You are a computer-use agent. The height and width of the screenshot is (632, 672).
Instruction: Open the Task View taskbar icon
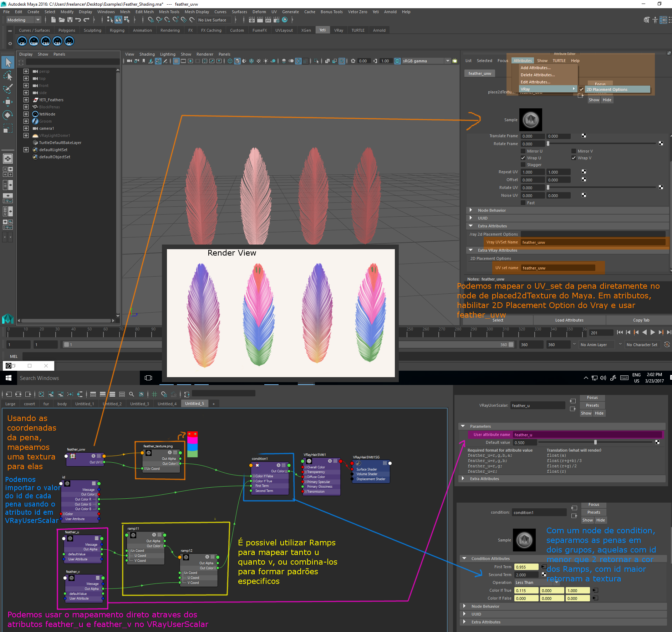coord(148,378)
